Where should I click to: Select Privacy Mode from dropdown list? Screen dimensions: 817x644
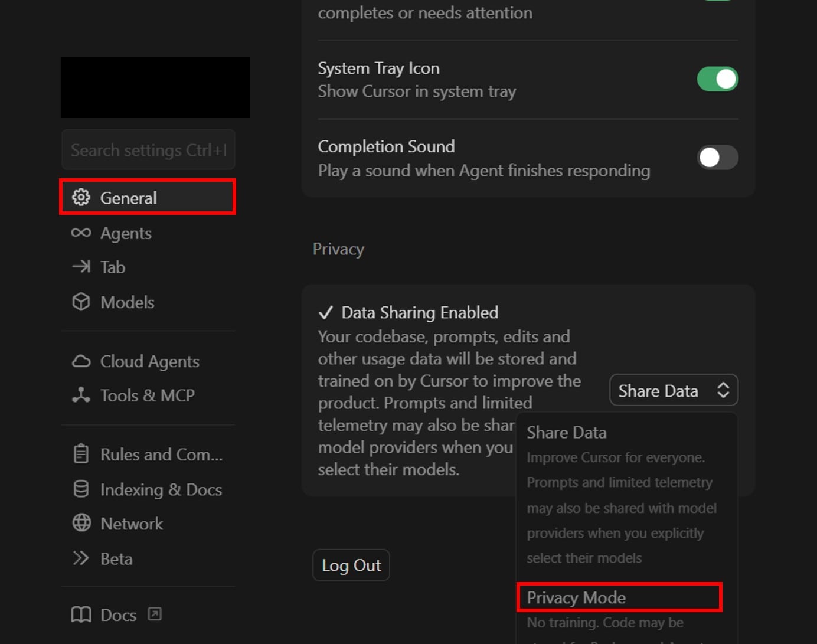pos(619,597)
